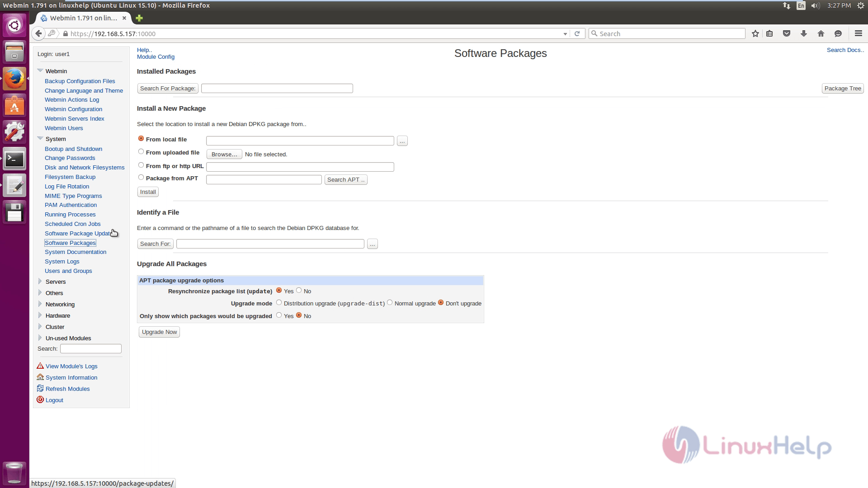Click the Webmin Configuration icon
This screenshot has width=868, height=488.
(x=73, y=109)
